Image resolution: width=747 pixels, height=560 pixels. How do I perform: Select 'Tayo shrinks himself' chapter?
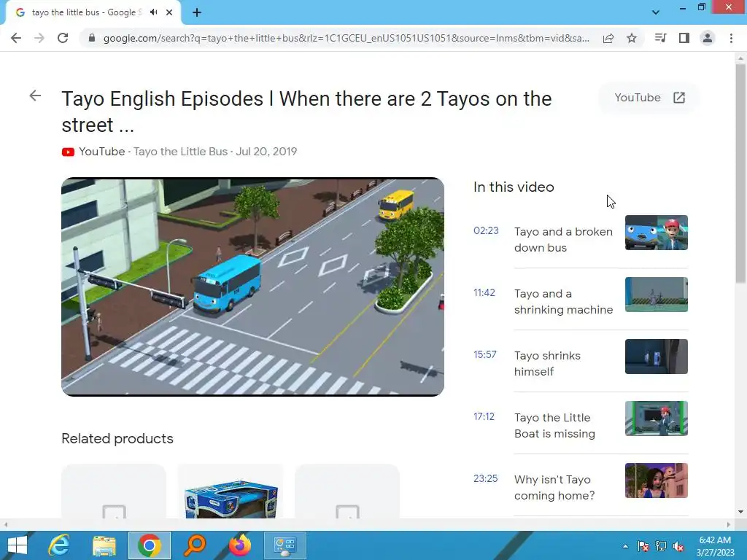pyautogui.click(x=547, y=363)
